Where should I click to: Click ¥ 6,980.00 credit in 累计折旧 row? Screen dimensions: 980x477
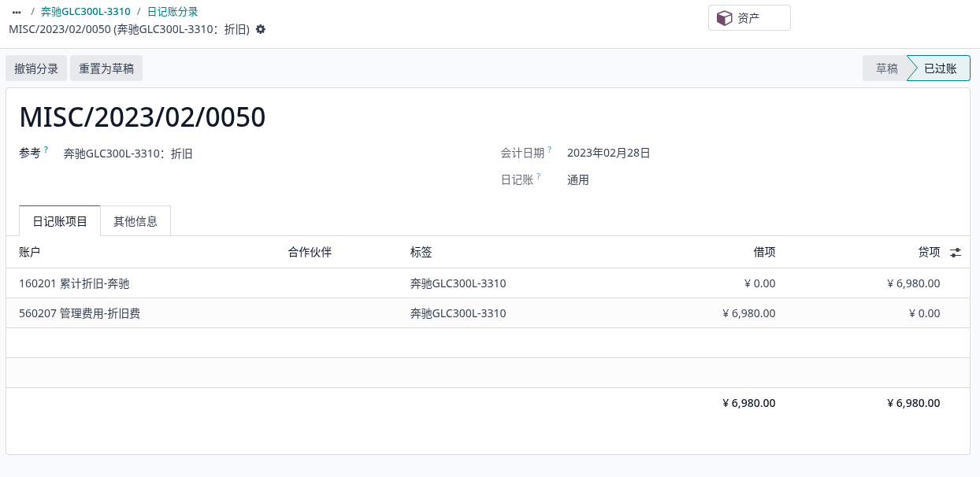point(914,283)
